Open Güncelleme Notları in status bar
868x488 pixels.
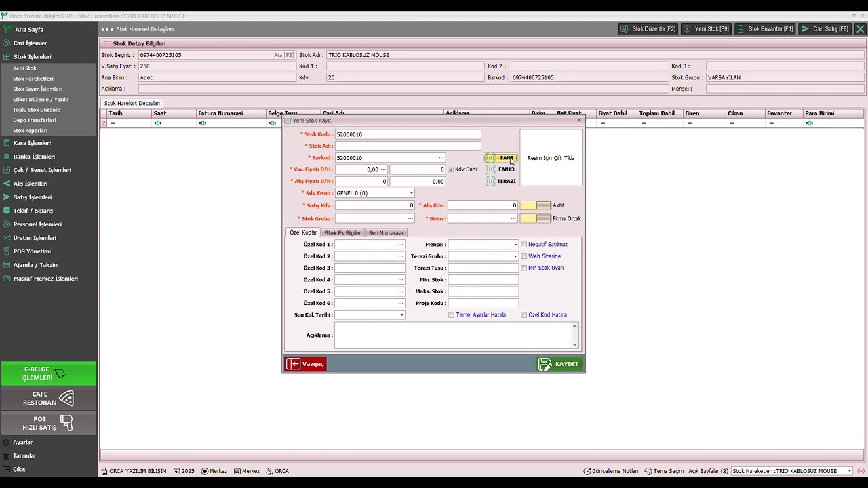click(x=611, y=471)
